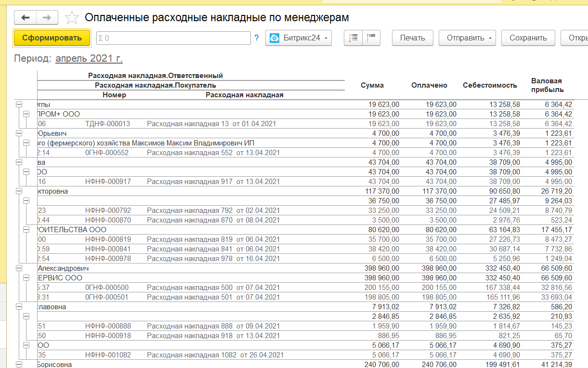
Task: Open the Битрикс24 dropdown menu
Action: click(x=299, y=38)
